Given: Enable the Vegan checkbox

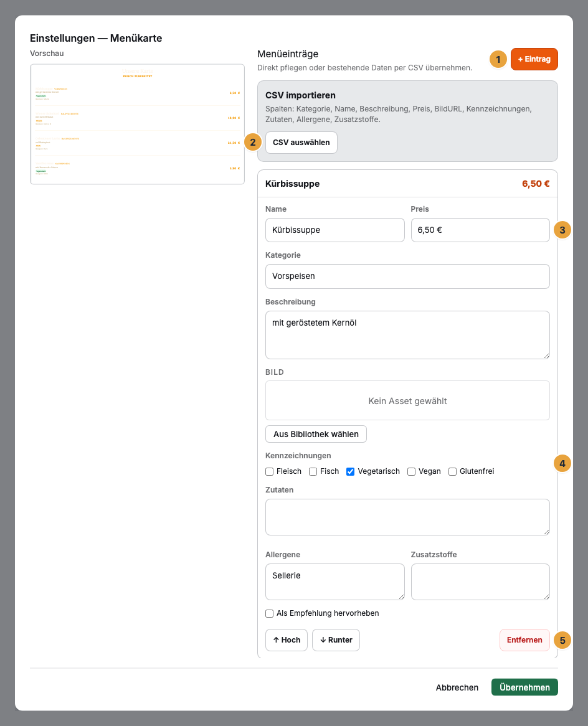Looking at the screenshot, I should point(411,471).
